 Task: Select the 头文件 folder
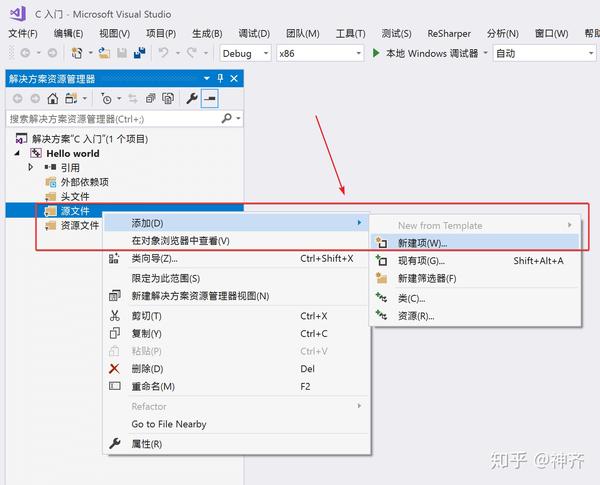[75, 196]
